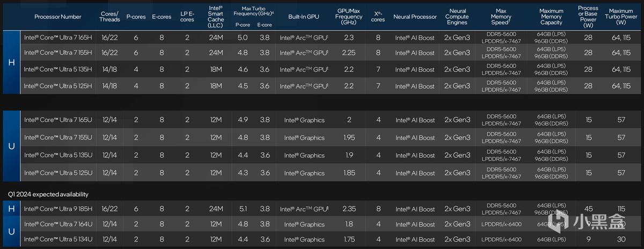Click the "Built-In GPU" column header

pos(303,17)
